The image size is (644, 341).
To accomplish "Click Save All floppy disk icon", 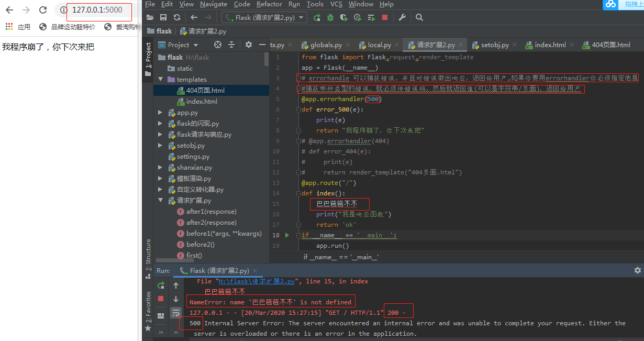I will click(163, 17).
